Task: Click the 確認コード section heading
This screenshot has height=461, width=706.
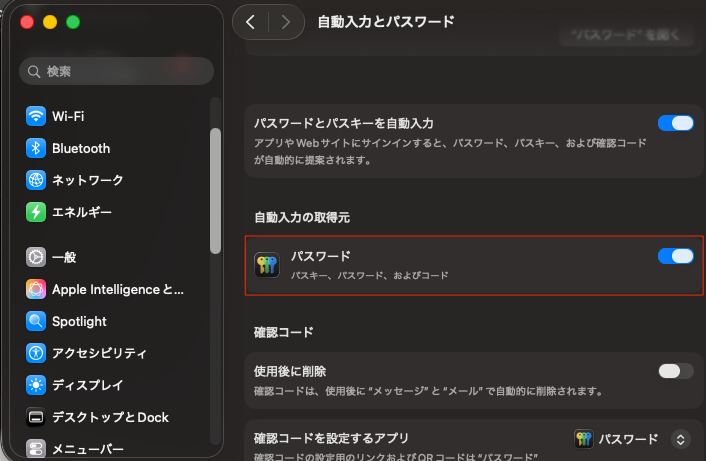Action: pos(284,332)
